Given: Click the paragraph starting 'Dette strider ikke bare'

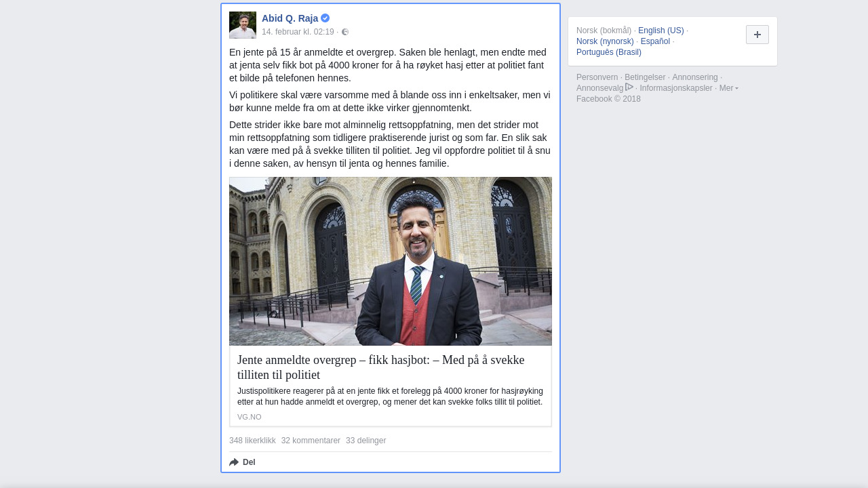Looking at the screenshot, I should coord(390,144).
